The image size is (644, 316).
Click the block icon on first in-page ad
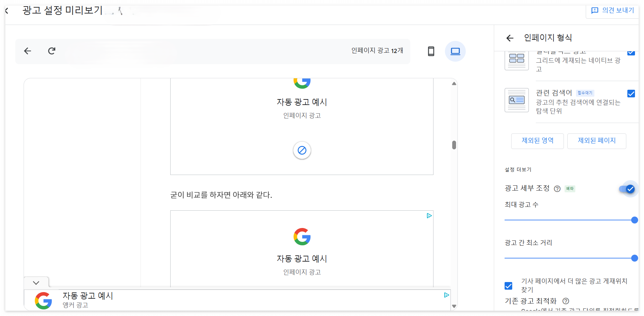[x=302, y=150]
